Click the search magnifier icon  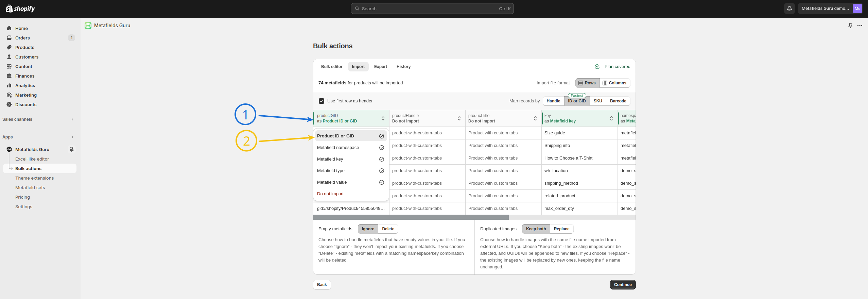(x=357, y=9)
